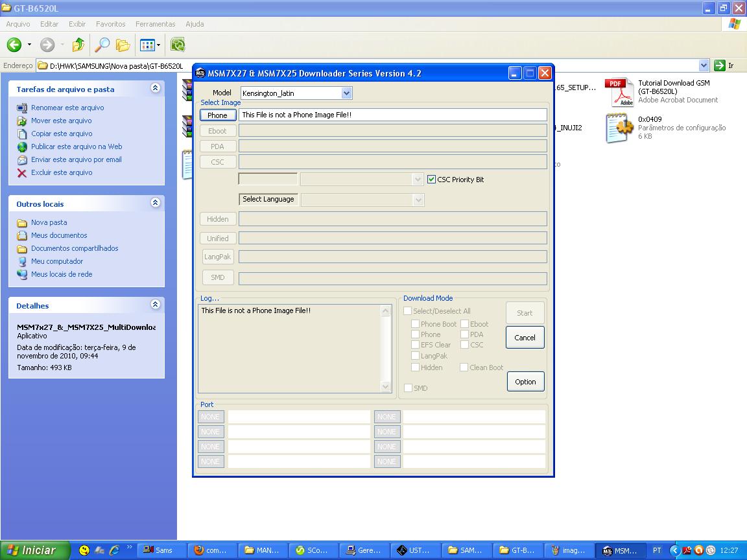Image resolution: width=747 pixels, height=560 pixels.
Task: Collapse Tarefas de arquivo e pasta panel
Action: (x=156, y=87)
